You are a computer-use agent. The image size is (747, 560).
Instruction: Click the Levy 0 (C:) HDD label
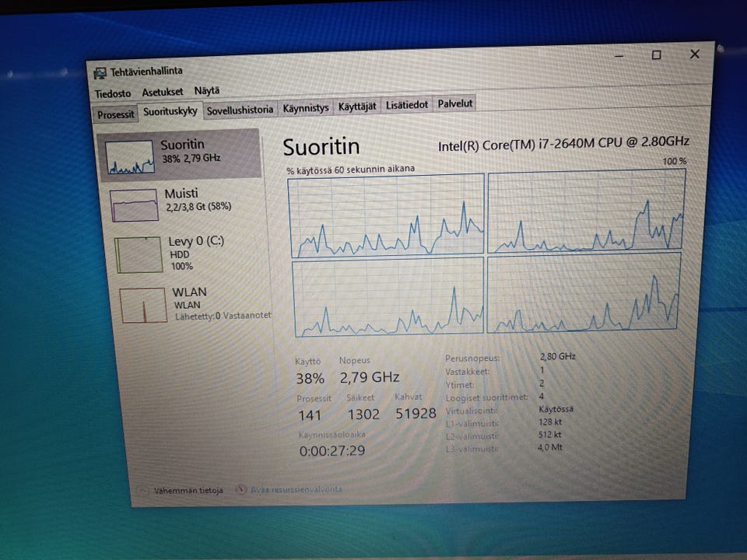pos(196,253)
